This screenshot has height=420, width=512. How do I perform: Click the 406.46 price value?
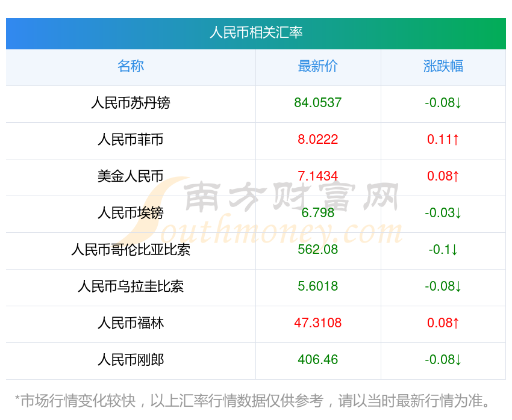pos(317,360)
